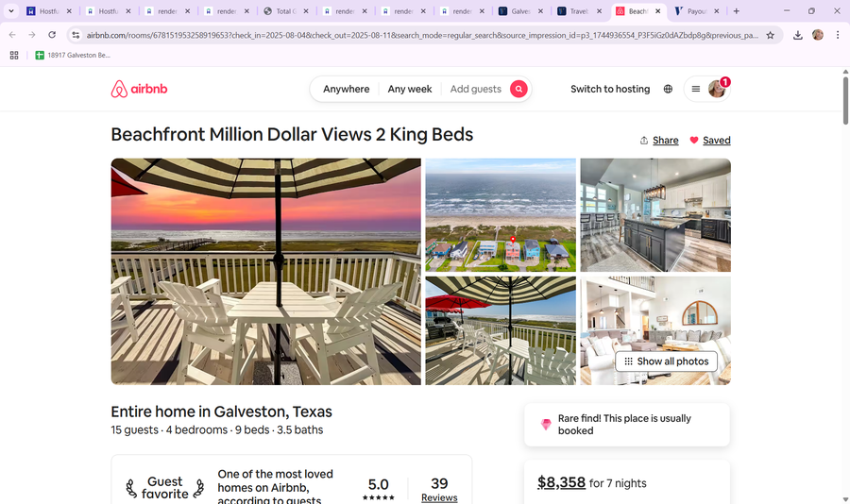
Task: Bookmark this page with the star icon
Action: pyautogui.click(x=771, y=35)
